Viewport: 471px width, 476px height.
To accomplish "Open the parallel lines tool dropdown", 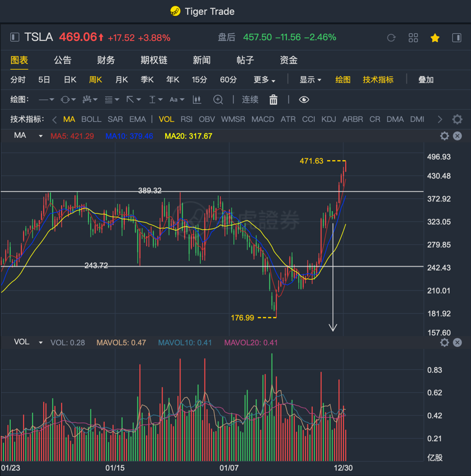I will tap(112, 100).
